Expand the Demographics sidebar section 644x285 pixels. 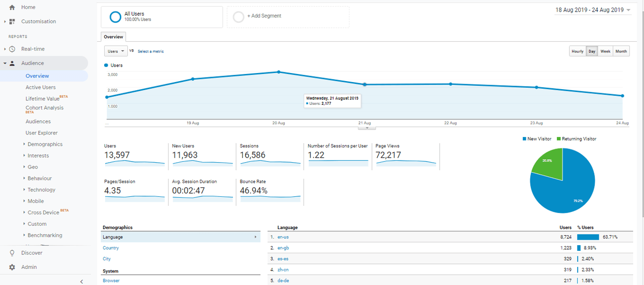pos(45,144)
